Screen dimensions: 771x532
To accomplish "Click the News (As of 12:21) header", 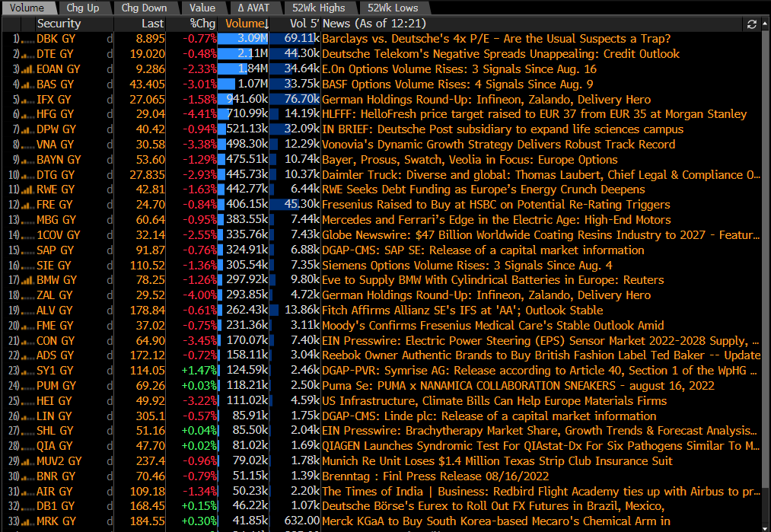I will pyautogui.click(x=374, y=24).
